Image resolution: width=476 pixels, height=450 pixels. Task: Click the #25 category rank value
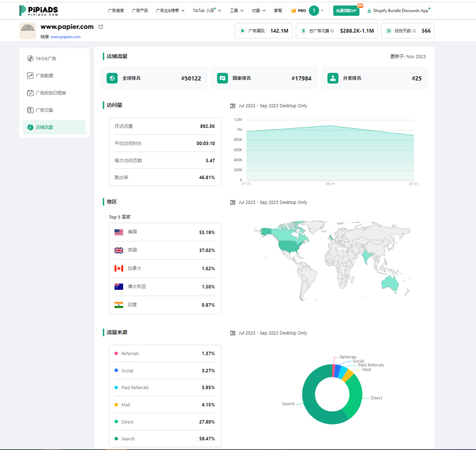[x=416, y=78]
